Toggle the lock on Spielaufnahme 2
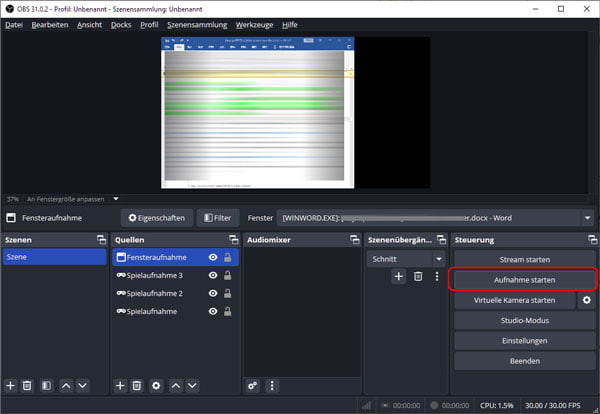The width and height of the screenshot is (600, 414). coord(228,293)
